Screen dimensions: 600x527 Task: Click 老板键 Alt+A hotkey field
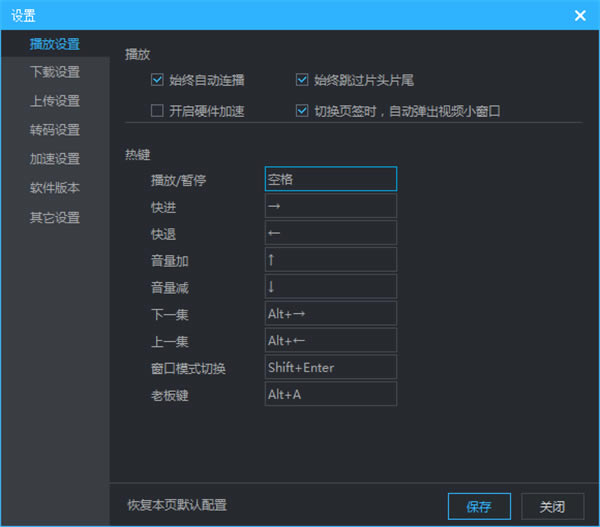point(330,394)
